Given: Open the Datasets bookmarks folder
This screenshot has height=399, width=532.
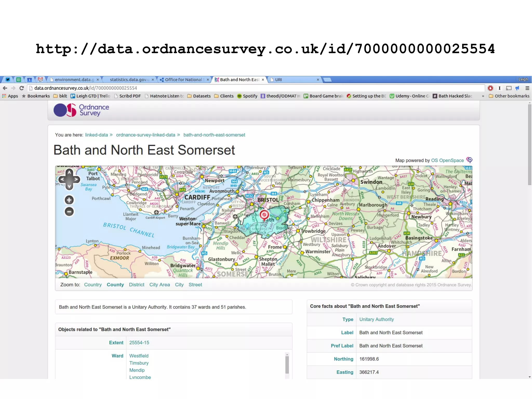Looking at the screenshot, I should point(199,96).
